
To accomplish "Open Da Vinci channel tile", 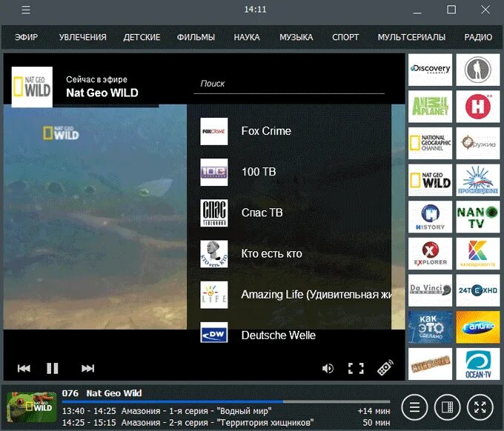I will coord(430,290).
